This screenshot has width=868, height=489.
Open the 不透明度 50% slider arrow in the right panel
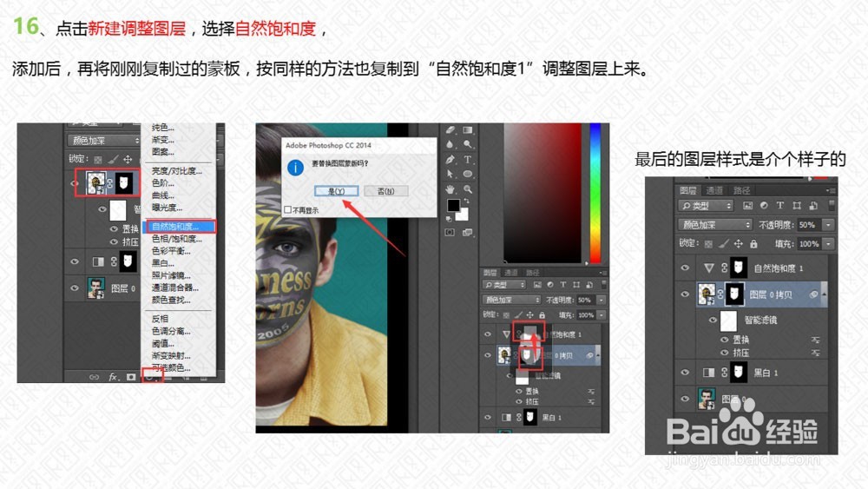click(828, 225)
